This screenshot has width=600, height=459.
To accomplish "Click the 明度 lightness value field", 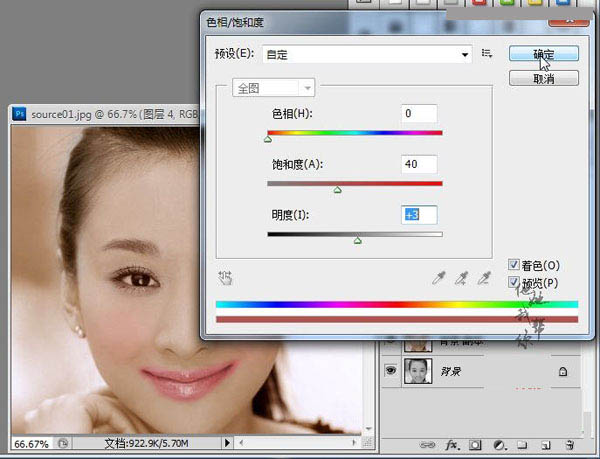I will (x=419, y=215).
